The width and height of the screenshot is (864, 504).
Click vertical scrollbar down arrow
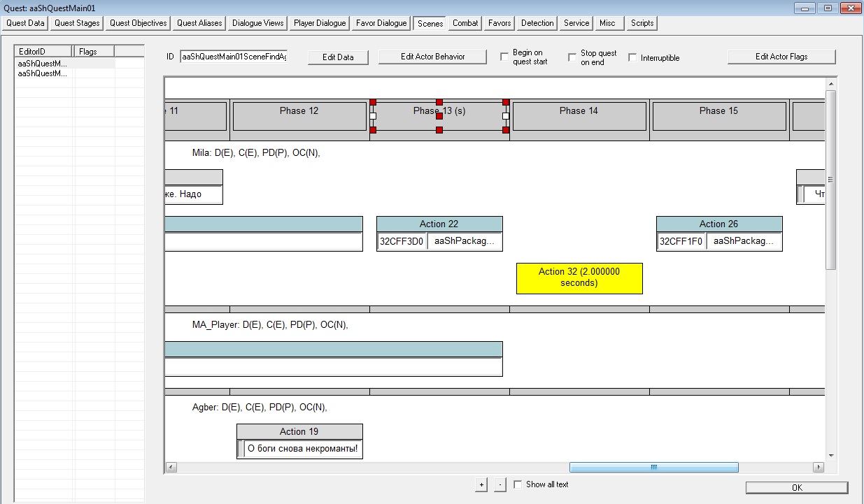[x=831, y=455]
